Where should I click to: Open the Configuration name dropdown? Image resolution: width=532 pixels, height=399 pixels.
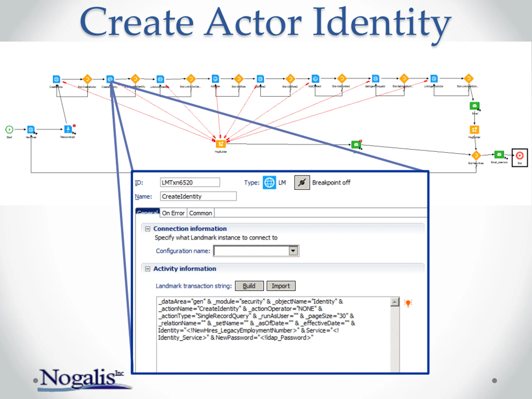293,251
